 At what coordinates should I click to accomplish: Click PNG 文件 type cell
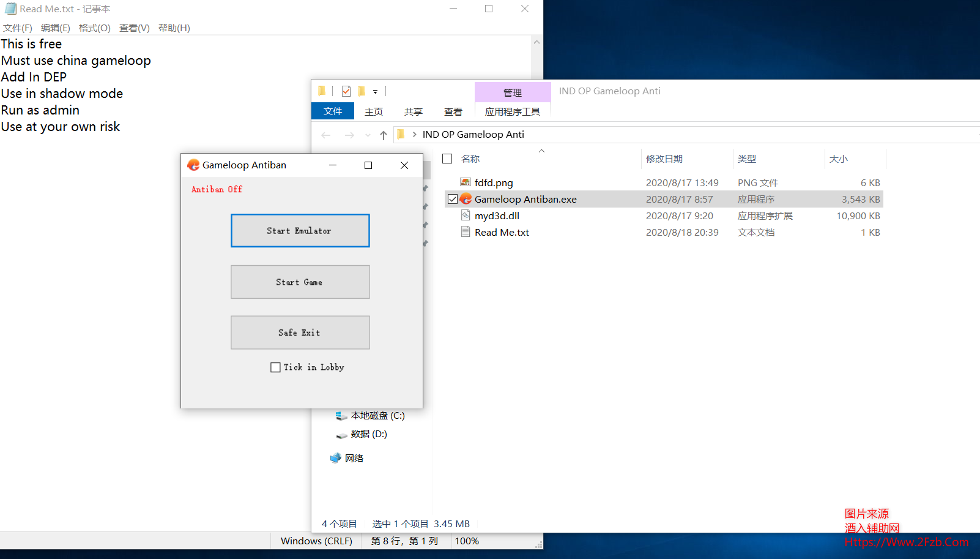757,182
